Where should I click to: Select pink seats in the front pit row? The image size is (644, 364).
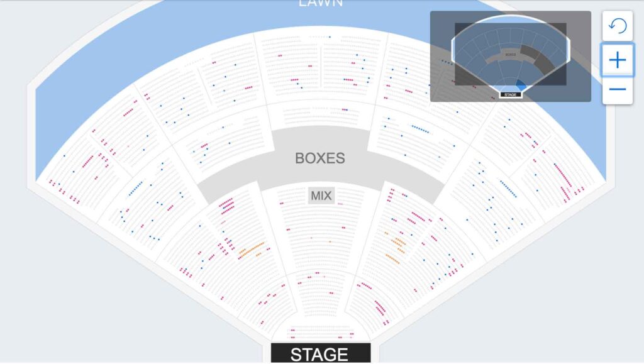tap(321, 329)
